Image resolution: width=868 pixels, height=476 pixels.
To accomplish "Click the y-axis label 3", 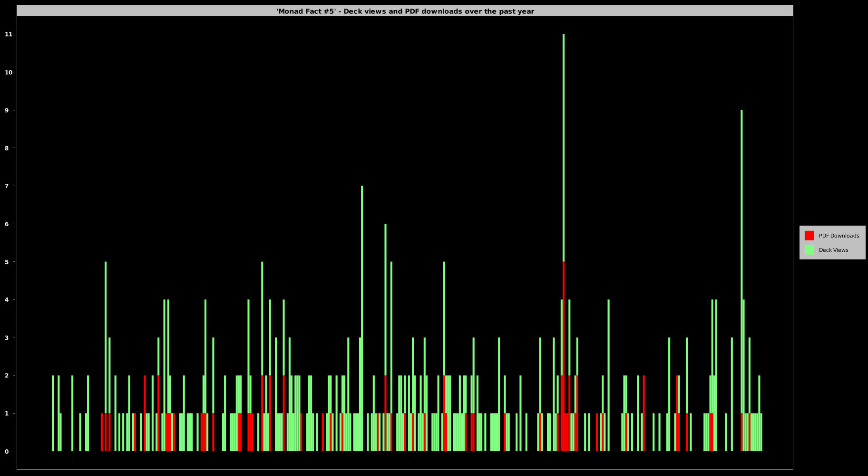I will [7, 337].
